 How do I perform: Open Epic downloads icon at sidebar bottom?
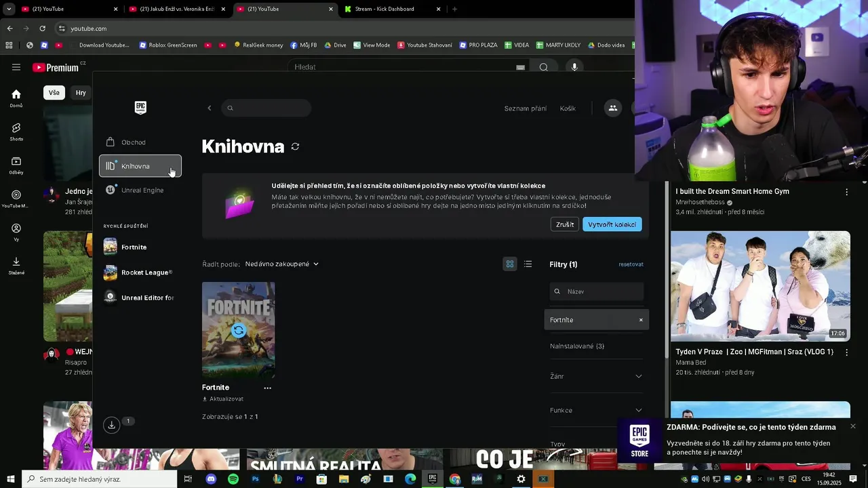[112, 425]
